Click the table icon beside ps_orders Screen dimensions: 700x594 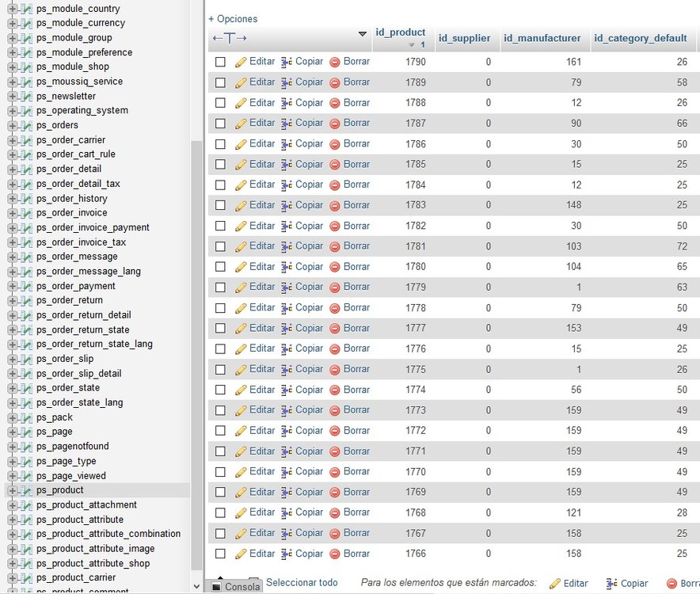point(26,126)
